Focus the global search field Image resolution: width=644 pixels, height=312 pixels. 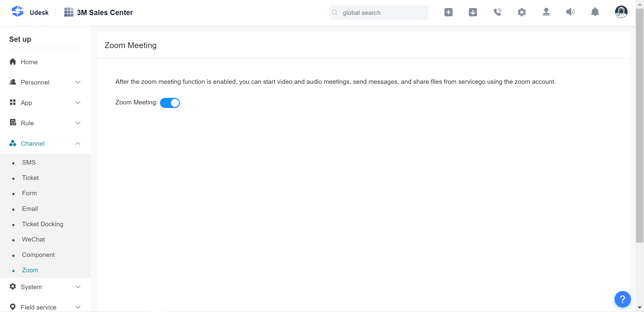pyautogui.click(x=379, y=13)
